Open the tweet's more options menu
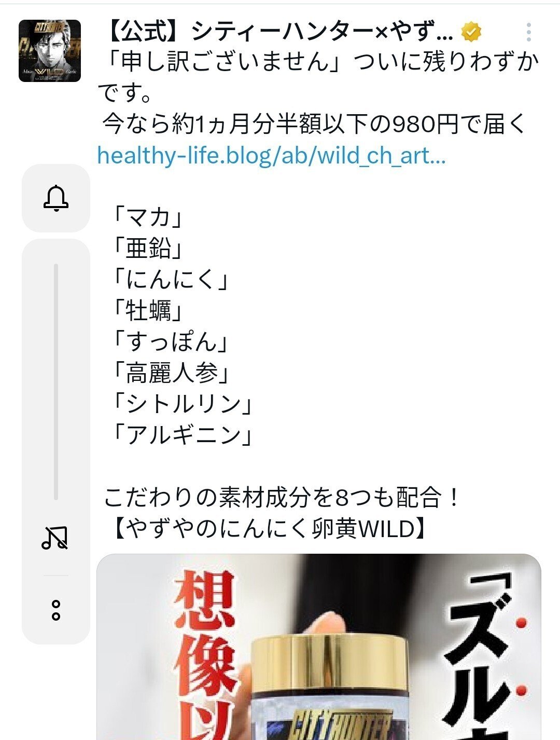The height and width of the screenshot is (740, 560). [x=528, y=32]
